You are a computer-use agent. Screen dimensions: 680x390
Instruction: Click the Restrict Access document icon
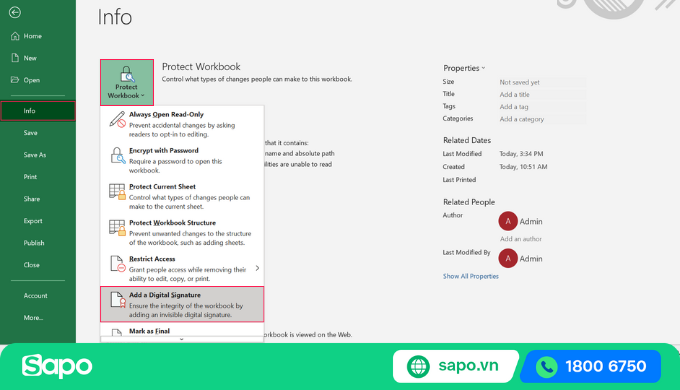pos(117,263)
